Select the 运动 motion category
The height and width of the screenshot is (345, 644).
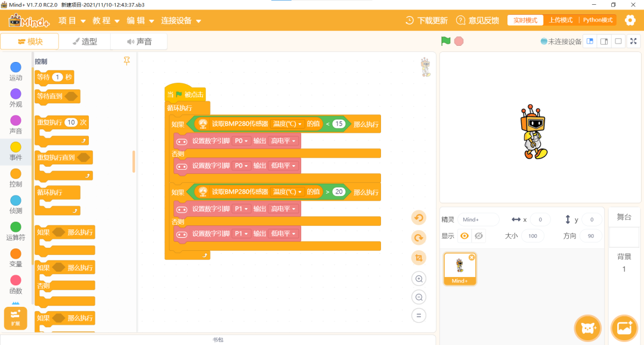point(16,72)
